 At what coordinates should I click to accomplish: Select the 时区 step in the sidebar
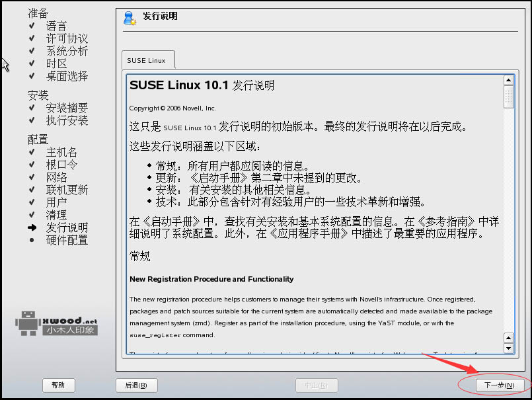(56, 63)
